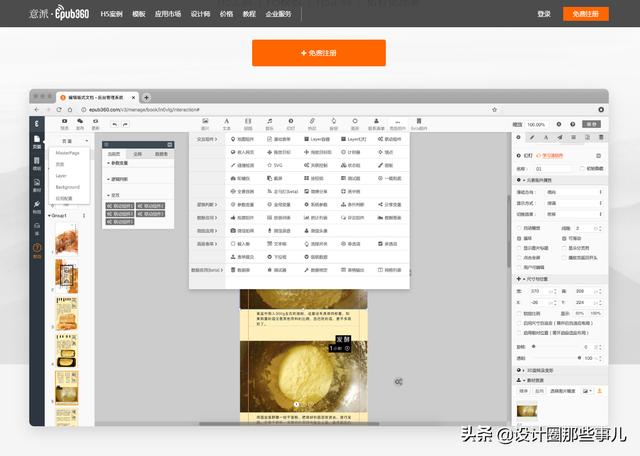Adjust the opacity slider handle

[x=579, y=358]
